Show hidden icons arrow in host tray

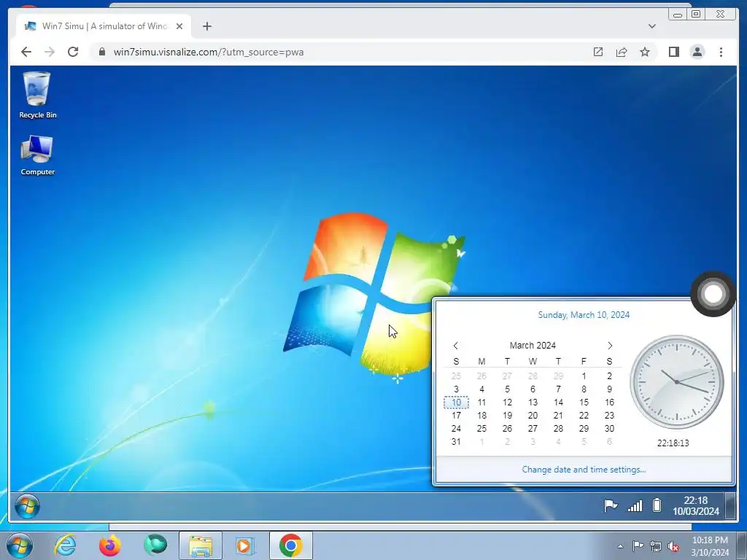(620, 546)
